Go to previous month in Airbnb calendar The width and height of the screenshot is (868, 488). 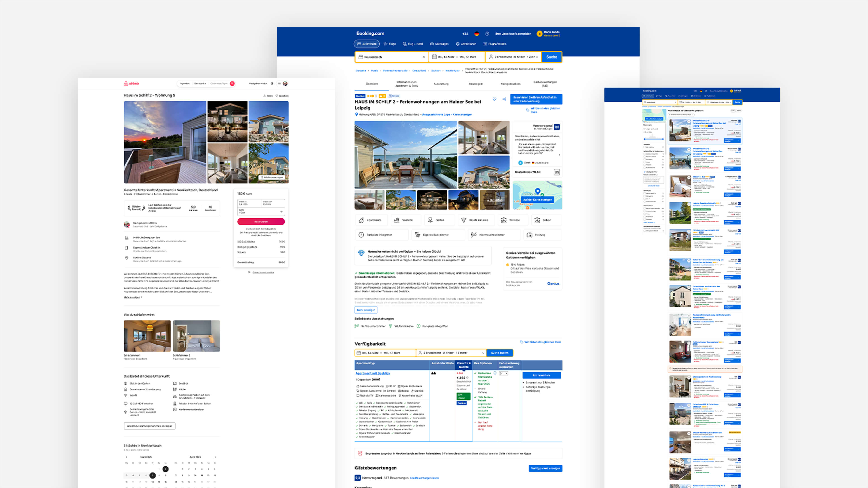(127, 457)
